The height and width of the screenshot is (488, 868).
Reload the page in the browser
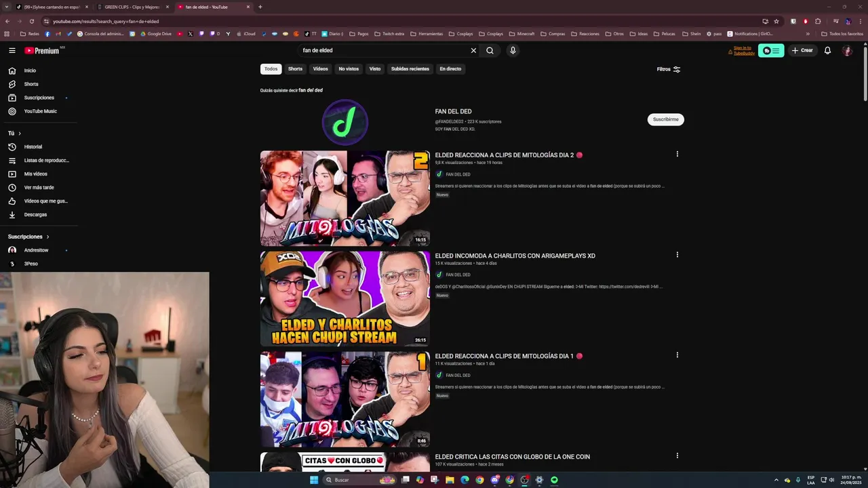tap(33, 21)
